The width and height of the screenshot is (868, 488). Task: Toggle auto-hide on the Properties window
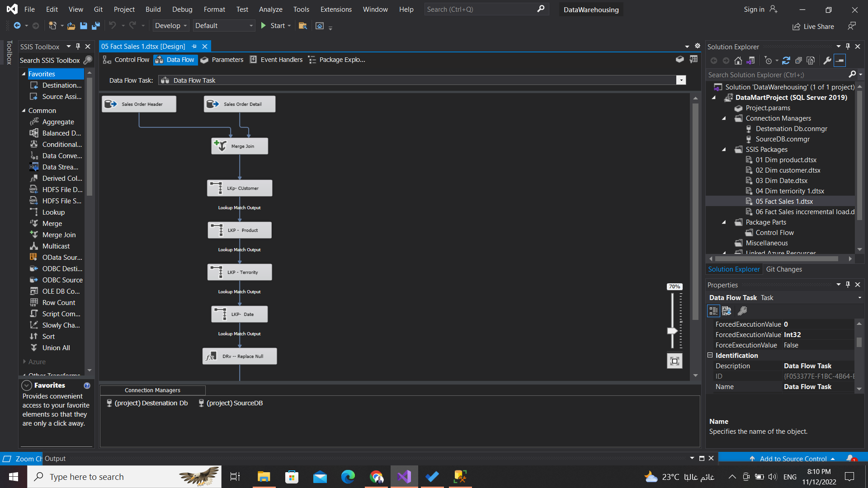(x=848, y=285)
